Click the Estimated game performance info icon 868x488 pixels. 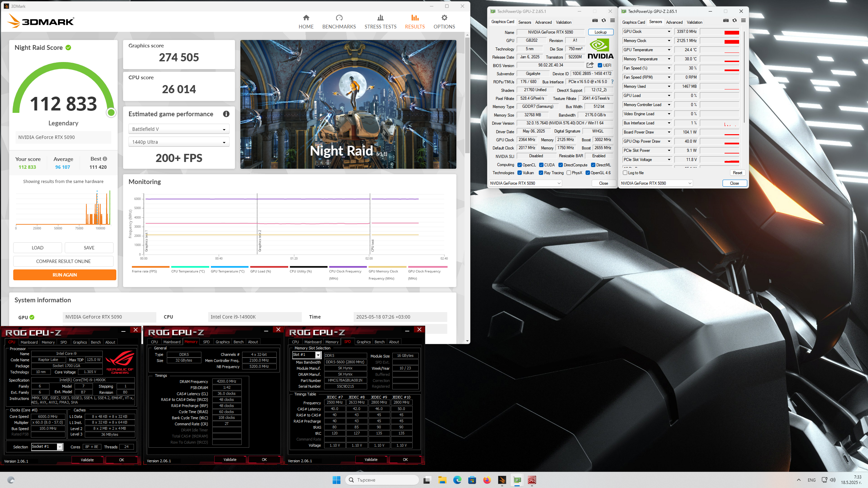coord(226,114)
